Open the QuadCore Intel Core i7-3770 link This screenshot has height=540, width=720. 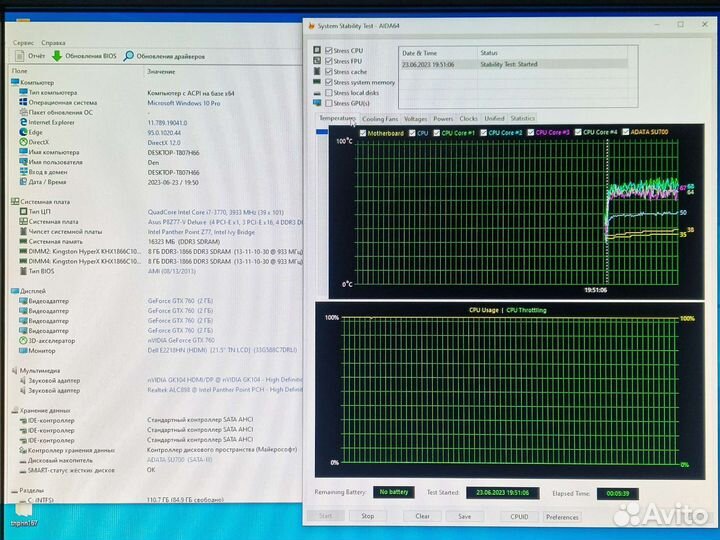(x=216, y=212)
